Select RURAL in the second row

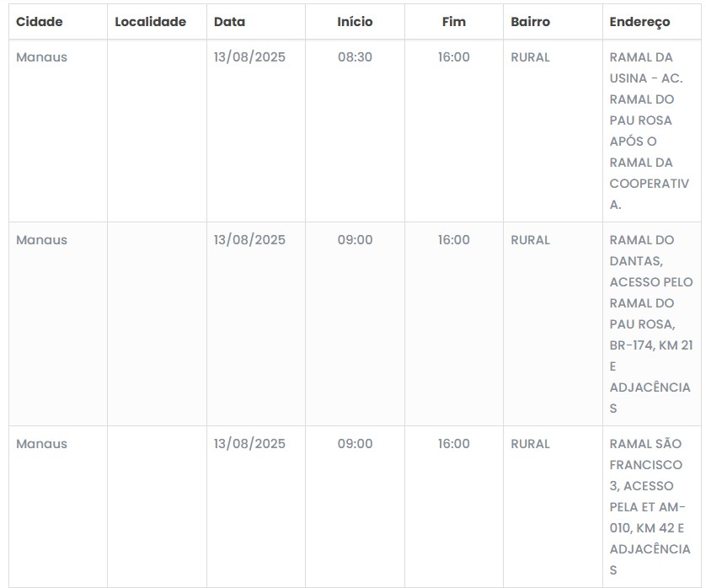531,240
